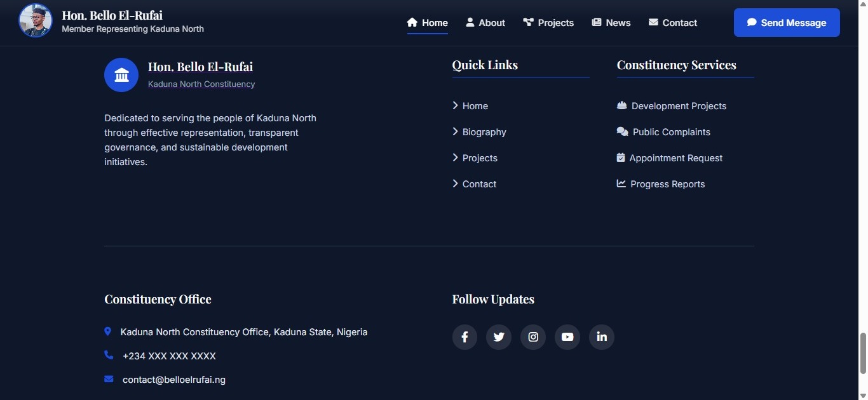Go to the Home nav item

(x=428, y=23)
